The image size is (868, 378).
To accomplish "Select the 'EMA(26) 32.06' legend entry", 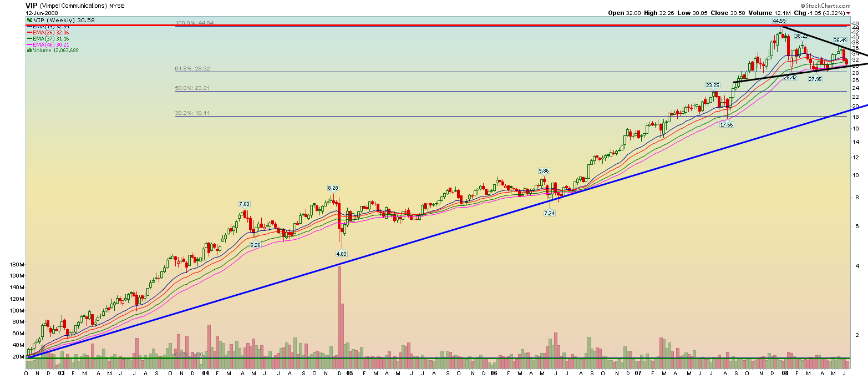I will click(x=51, y=33).
